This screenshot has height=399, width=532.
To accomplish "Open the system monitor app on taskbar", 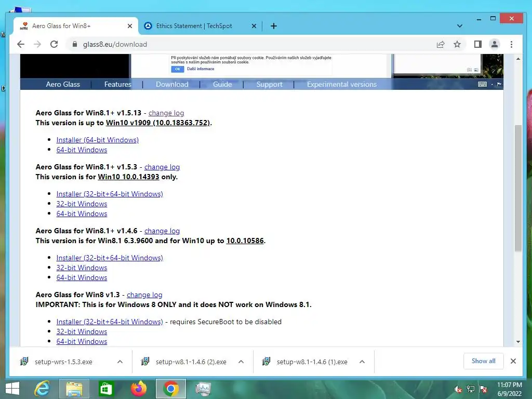I will tap(203, 389).
